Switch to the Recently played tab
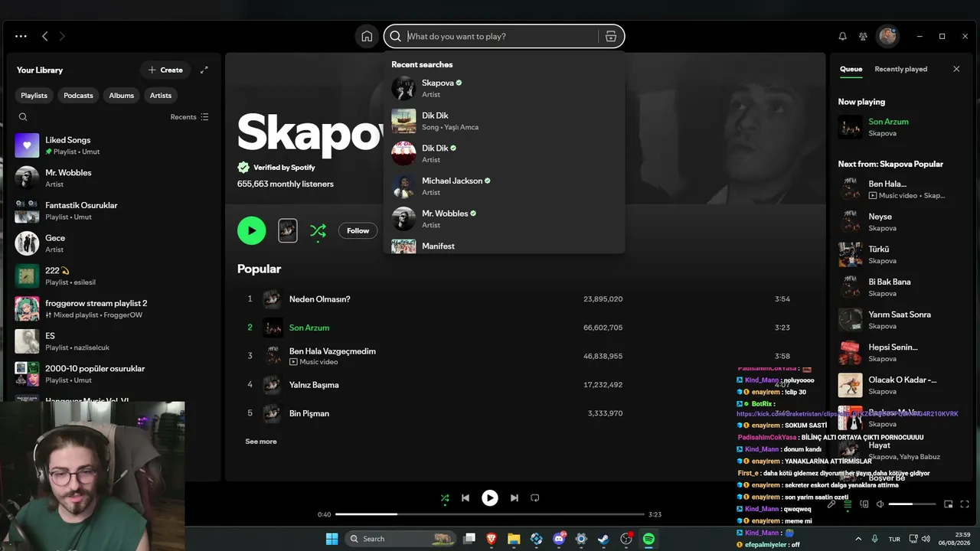 click(901, 69)
